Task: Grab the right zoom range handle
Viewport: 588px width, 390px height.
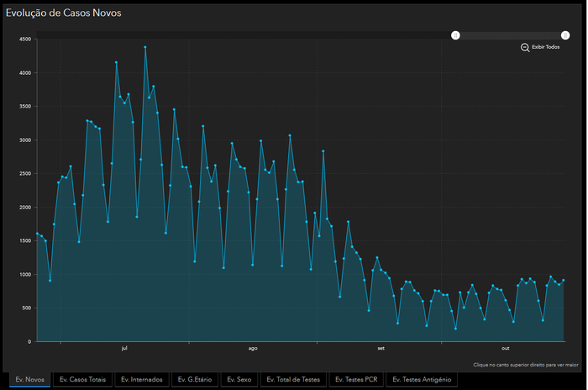Action: coord(565,35)
